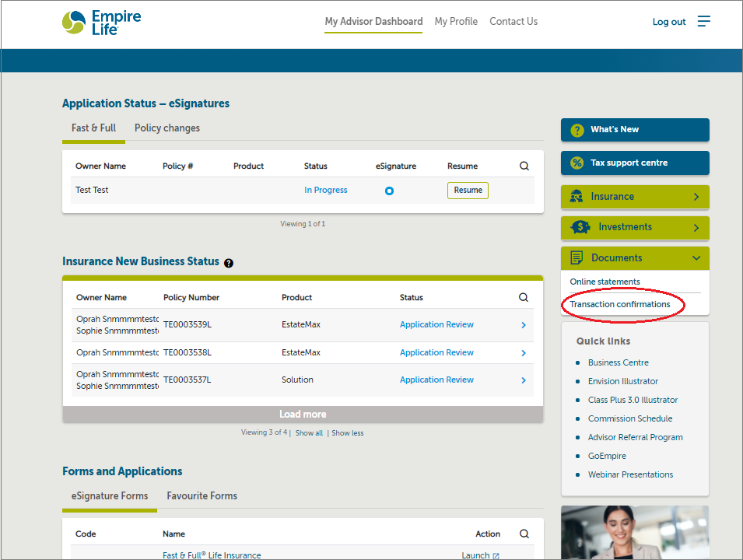Click the Policy Number column header

coord(191,298)
